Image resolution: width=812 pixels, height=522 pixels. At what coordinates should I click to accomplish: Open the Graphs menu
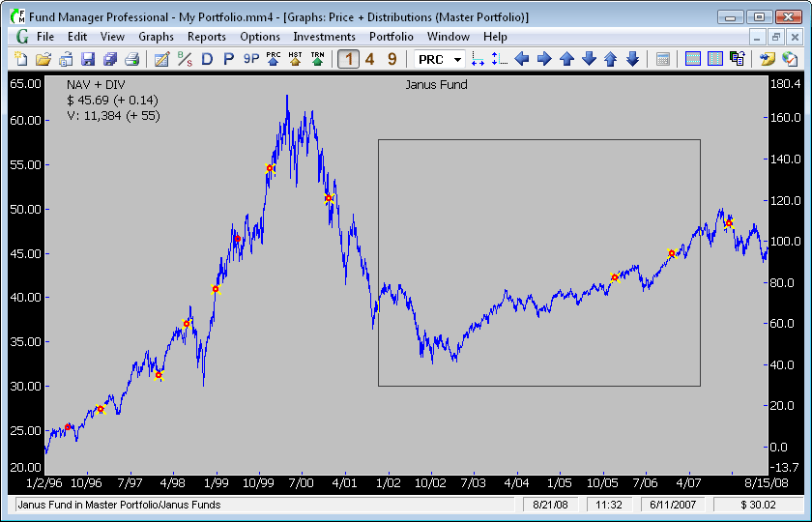(x=156, y=37)
